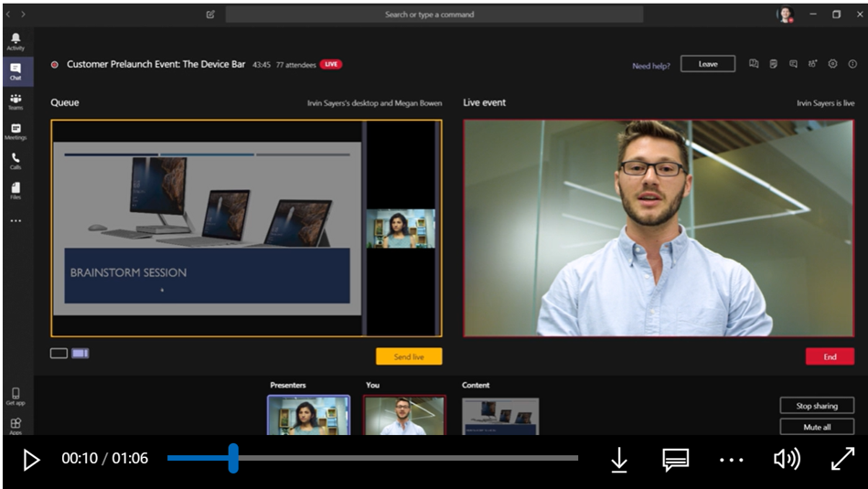Select content-plus-presenter layout for queue

pyautogui.click(x=80, y=353)
